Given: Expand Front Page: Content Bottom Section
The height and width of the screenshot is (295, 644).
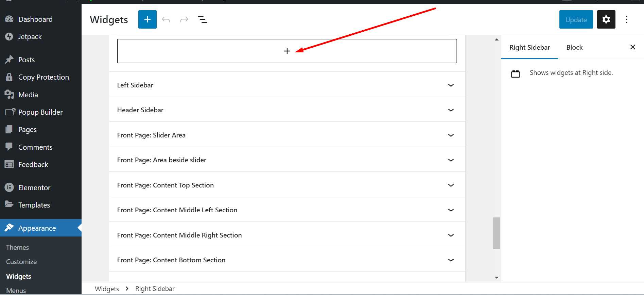Looking at the screenshot, I should [x=451, y=260].
